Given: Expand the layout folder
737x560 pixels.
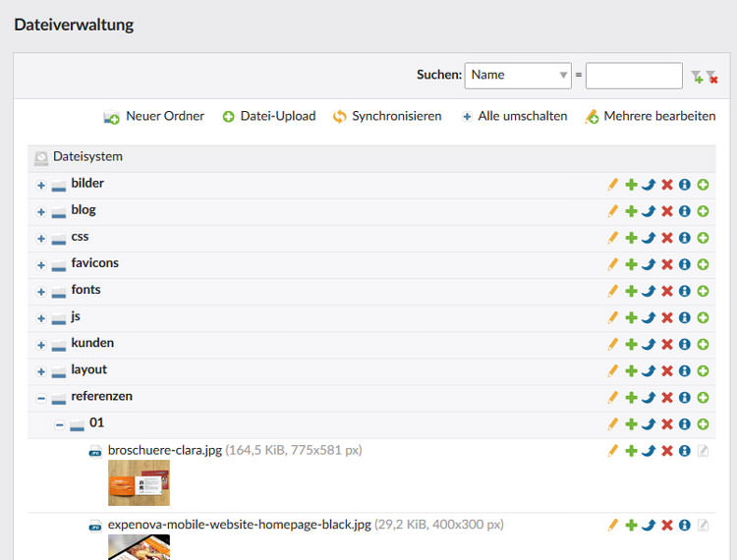Looking at the screenshot, I should pos(41,372).
